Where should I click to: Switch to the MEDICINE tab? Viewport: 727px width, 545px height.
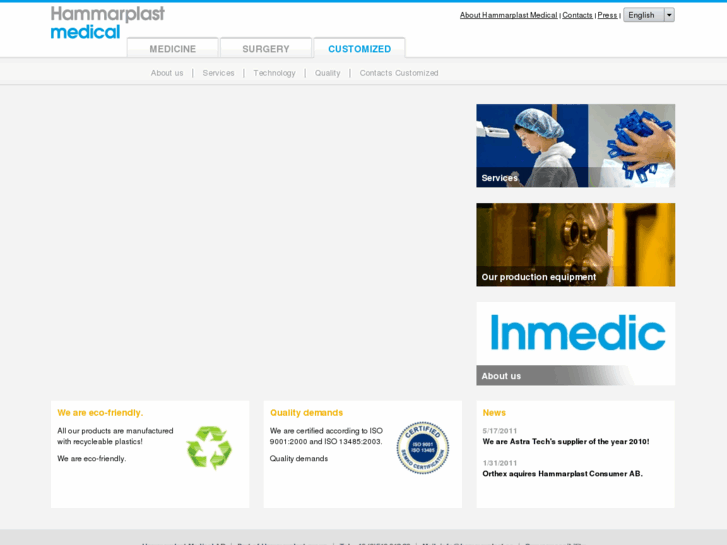pyautogui.click(x=172, y=48)
